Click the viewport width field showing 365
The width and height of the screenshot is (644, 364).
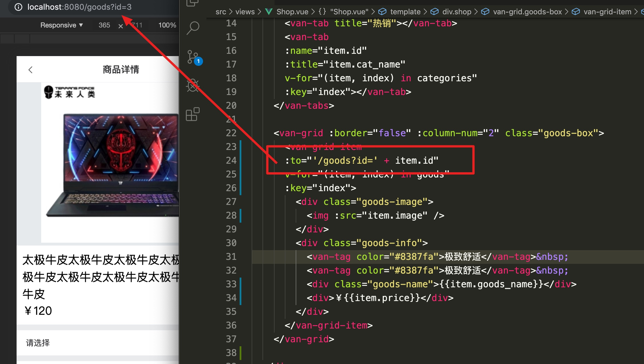click(x=104, y=25)
